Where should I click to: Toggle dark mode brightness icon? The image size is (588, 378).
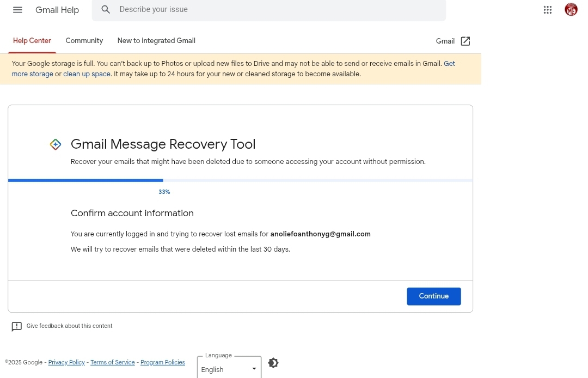click(273, 363)
